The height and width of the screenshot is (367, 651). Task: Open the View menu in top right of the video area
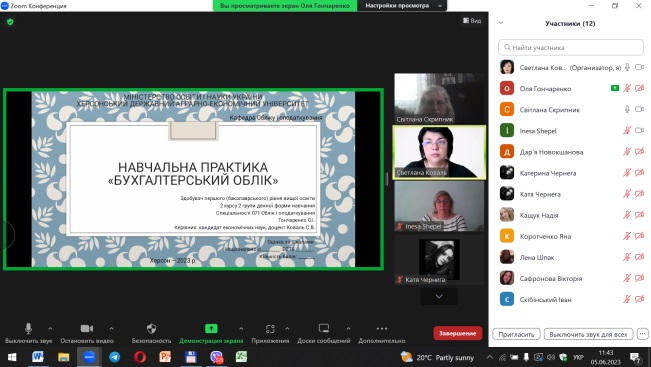472,20
